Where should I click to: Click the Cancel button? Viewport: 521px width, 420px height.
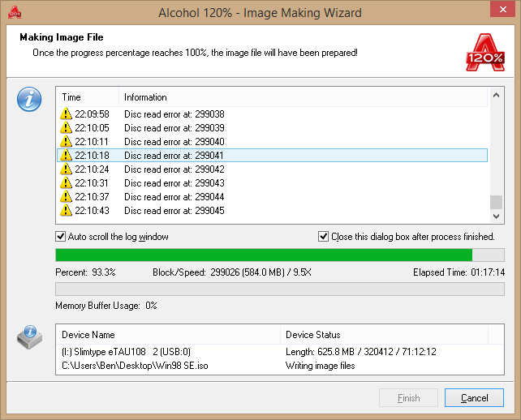point(474,398)
